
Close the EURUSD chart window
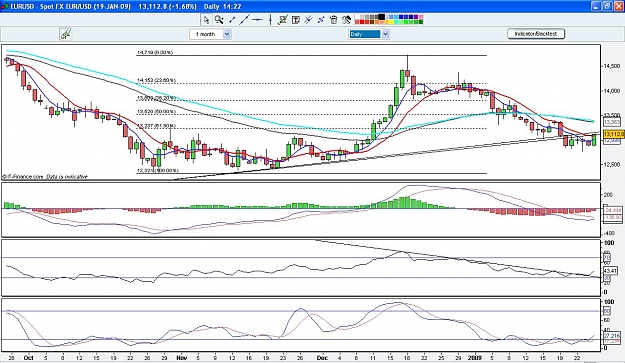pos(618,6)
